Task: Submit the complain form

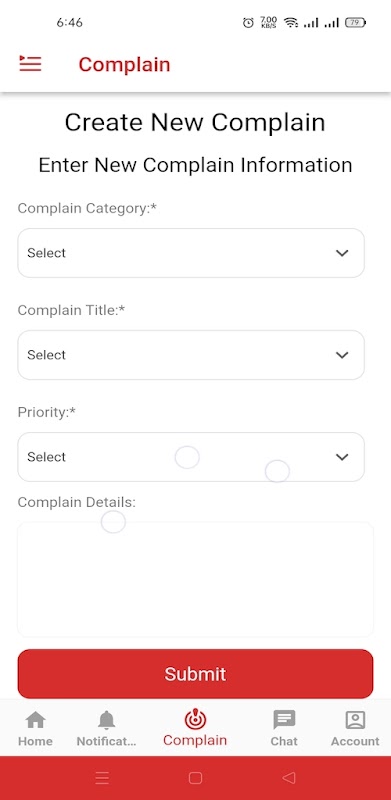Action: pyautogui.click(x=196, y=673)
